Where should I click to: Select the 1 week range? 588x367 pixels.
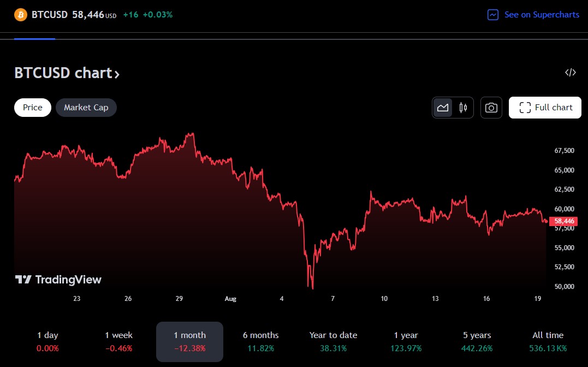pos(119,341)
